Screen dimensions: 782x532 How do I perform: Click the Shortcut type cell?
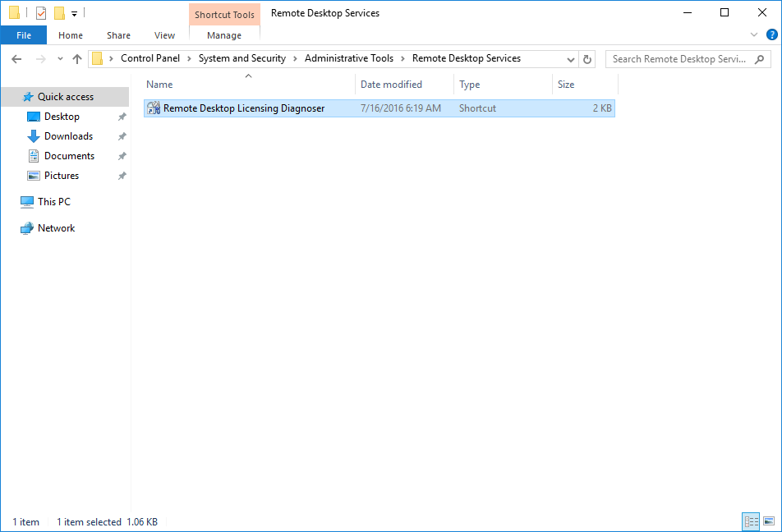(477, 108)
